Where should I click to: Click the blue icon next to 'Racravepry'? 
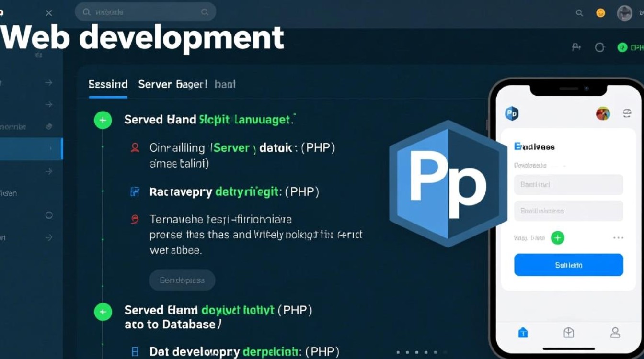click(x=135, y=192)
